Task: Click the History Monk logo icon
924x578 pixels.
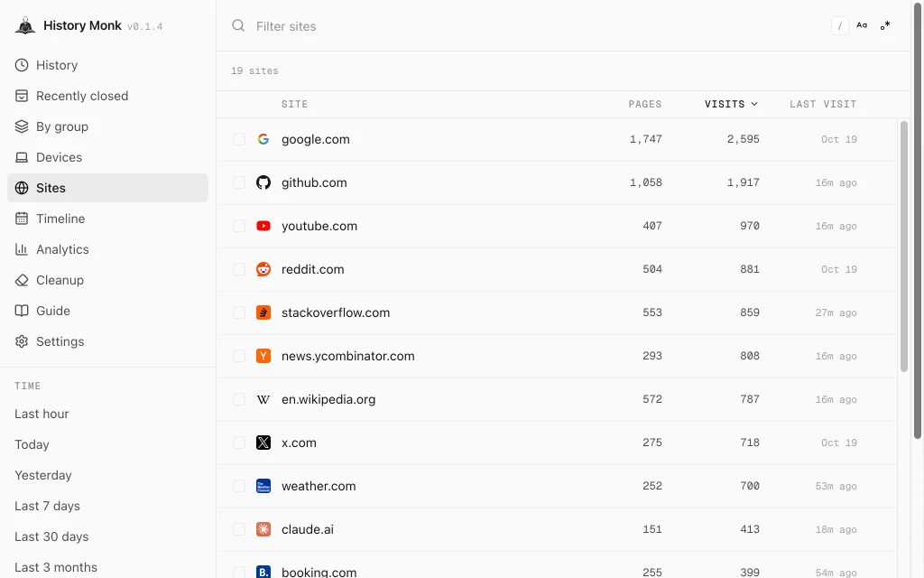Action: (x=25, y=25)
